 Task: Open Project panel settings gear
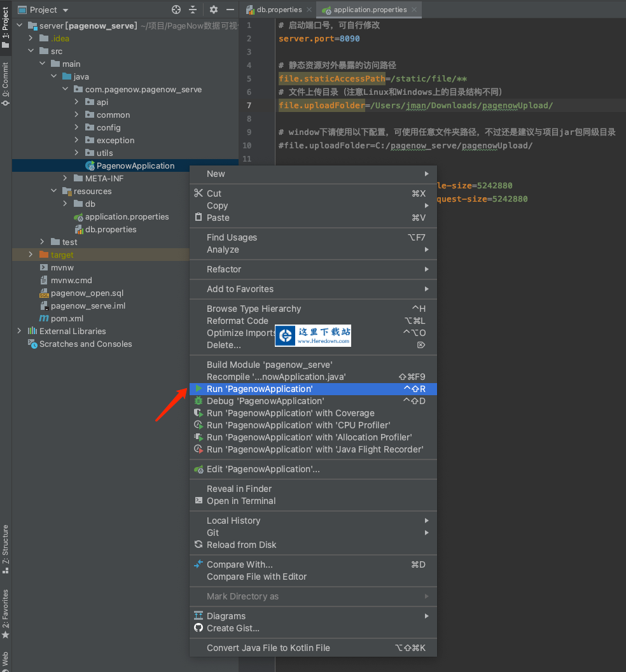(214, 10)
